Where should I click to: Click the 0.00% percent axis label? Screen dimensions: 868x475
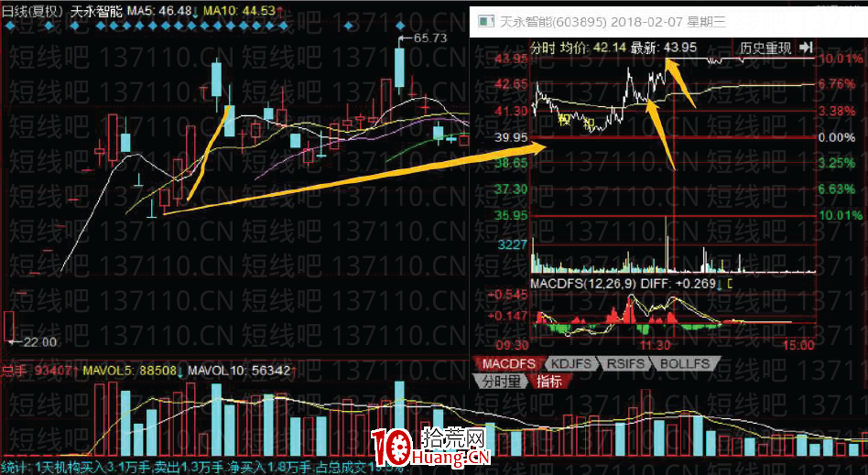click(837, 137)
